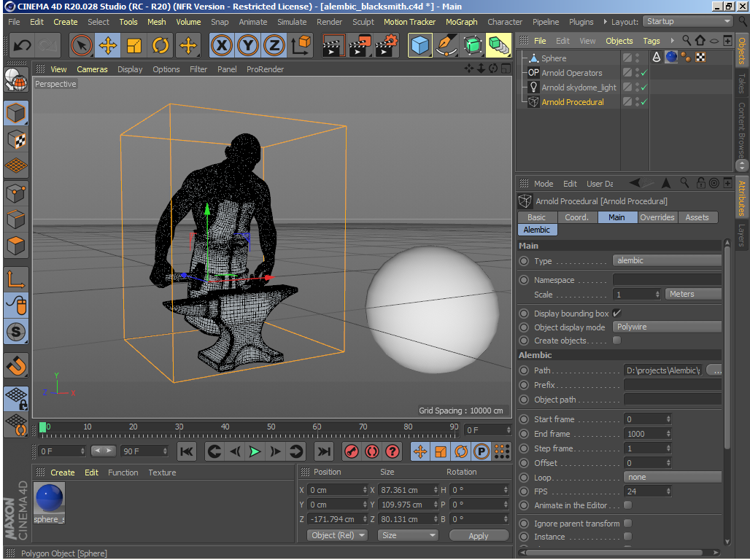Select Polygons mode icon
Viewport: 750px width, 560px height.
pyautogui.click(x=16, y=246)
